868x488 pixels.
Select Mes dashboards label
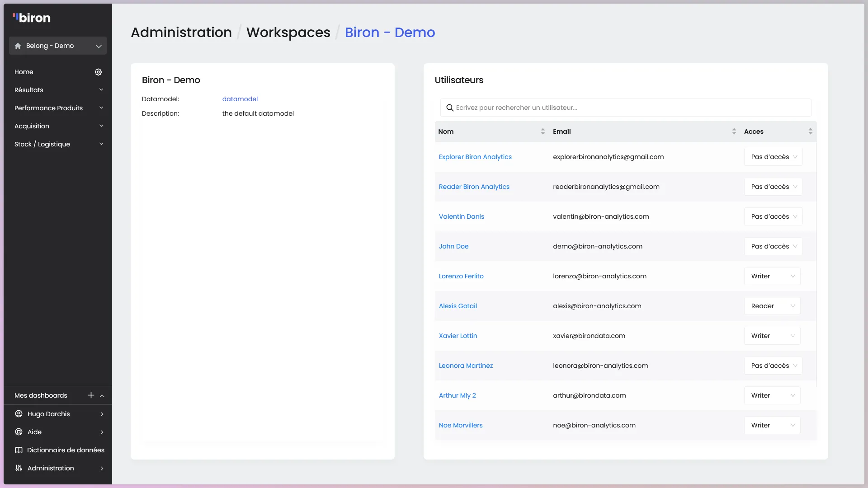point(41,395)
